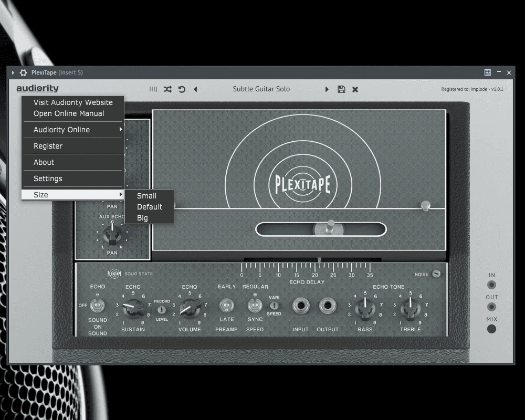Click the Input jack socket

(301, 306)
